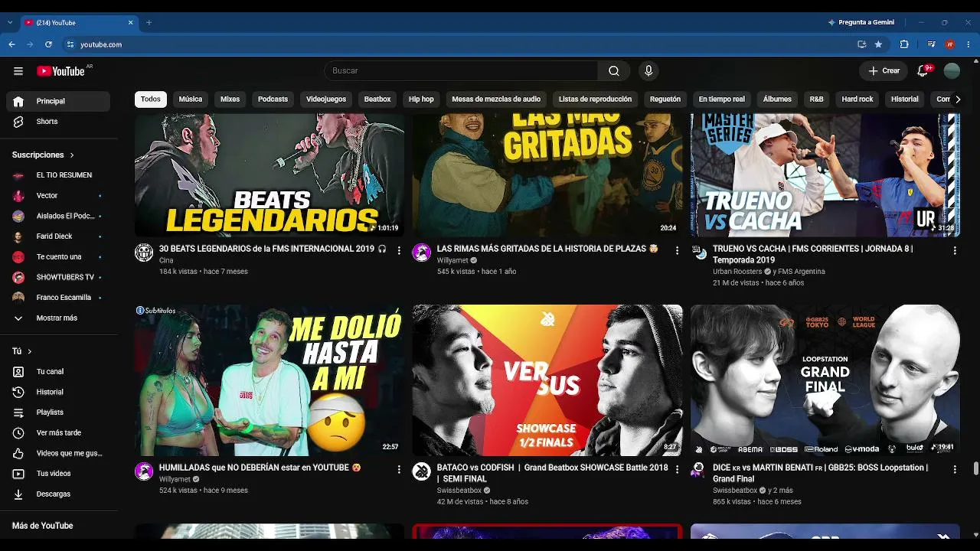Viewport: 980px width, 551px height.
Task: Open Tu canal in sidebar
Action: pos(58,372)
